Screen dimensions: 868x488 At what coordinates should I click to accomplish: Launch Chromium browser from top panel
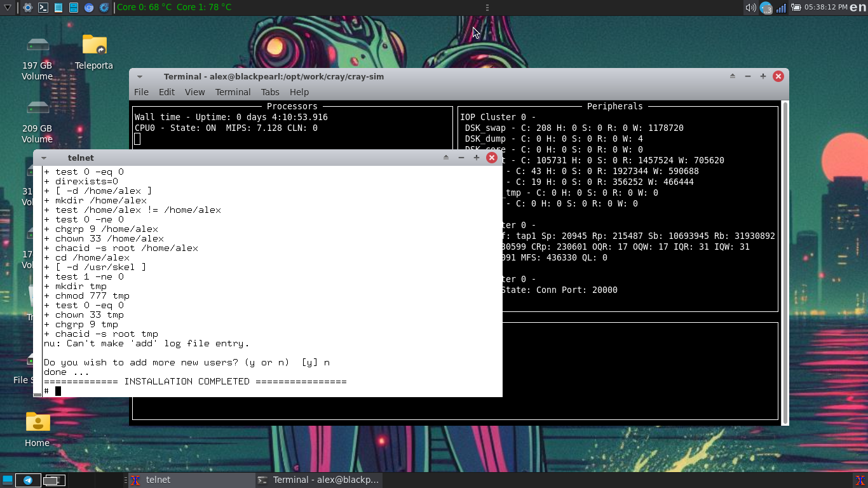click(x=89, y=8)
